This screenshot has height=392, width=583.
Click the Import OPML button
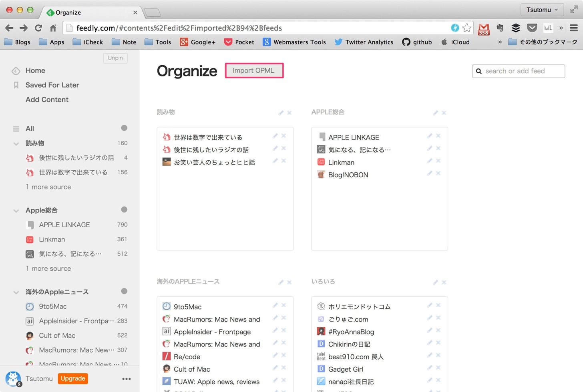point(254,70)
